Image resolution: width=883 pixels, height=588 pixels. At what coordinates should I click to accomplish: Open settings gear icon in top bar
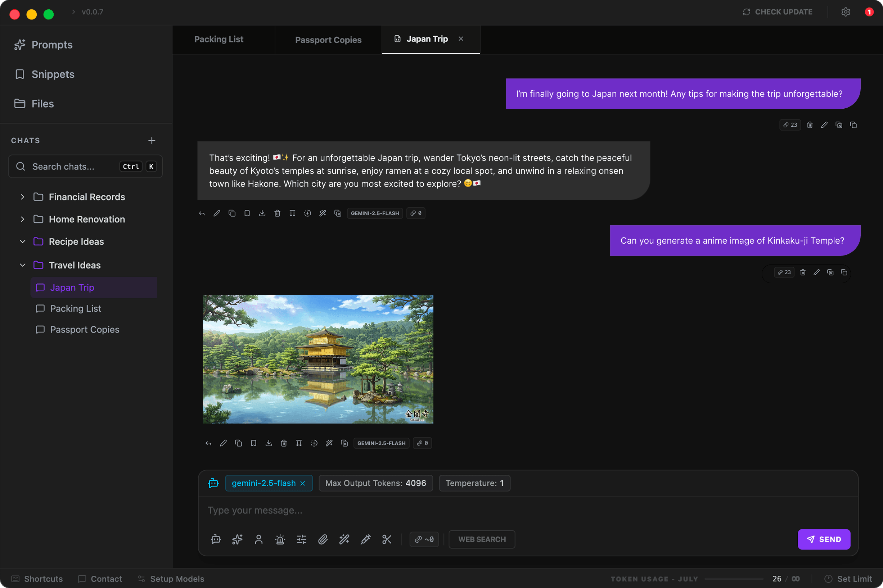(846, 12)
